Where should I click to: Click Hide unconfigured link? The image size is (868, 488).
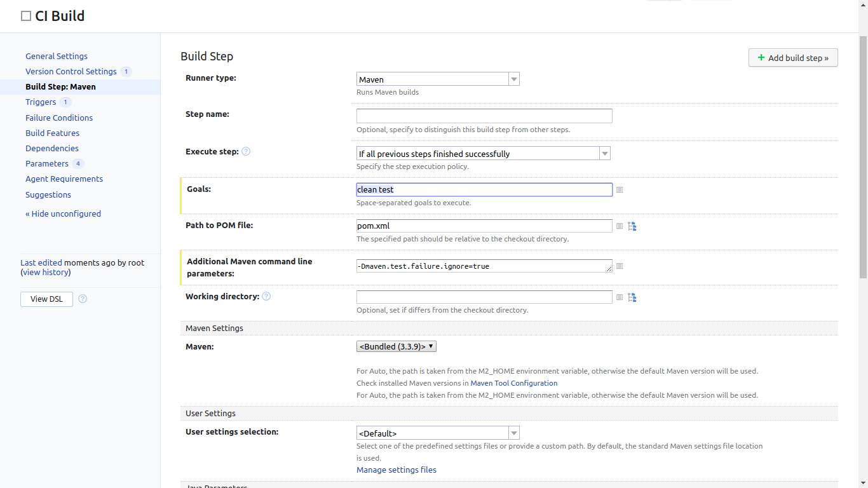pyautogui.click(x=63, y=214)
